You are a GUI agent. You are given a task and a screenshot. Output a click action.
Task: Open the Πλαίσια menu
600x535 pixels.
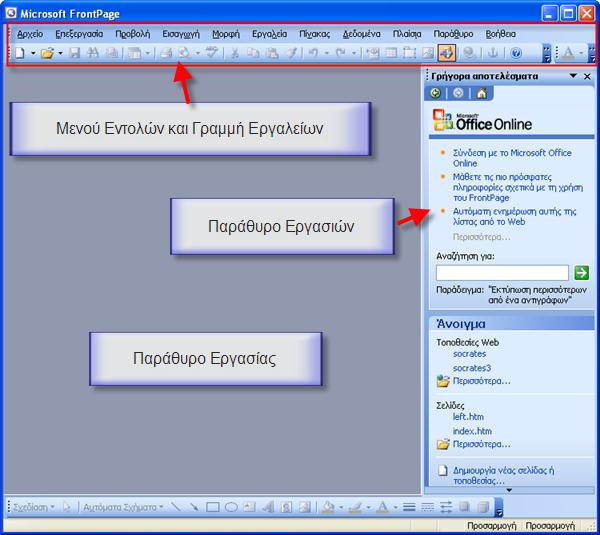pos(407,34)
